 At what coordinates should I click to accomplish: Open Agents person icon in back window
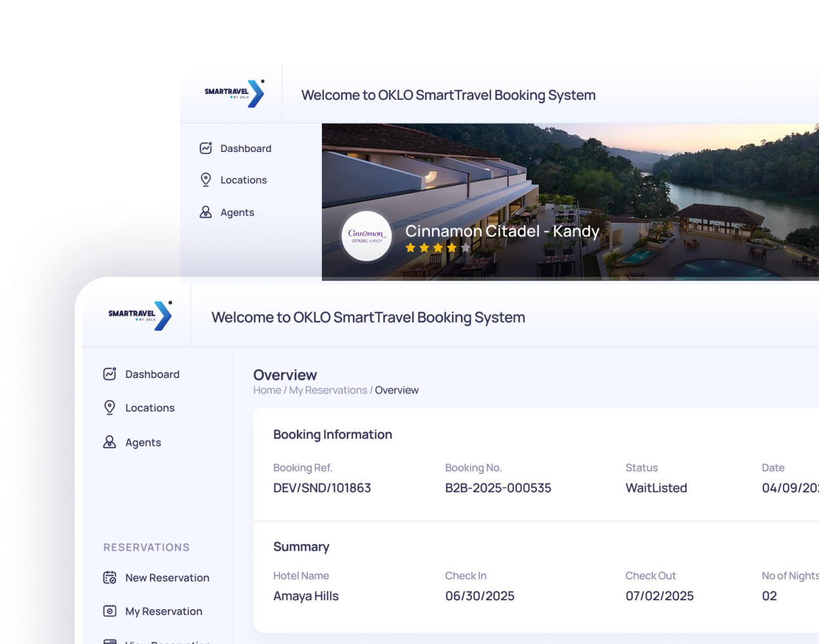(x=206, y=212)
